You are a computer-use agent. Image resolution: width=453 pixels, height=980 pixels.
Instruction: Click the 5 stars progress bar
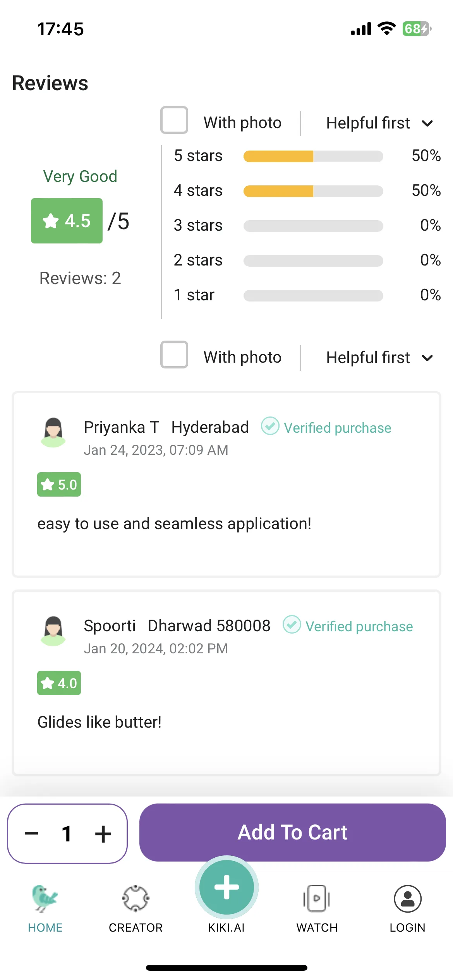(x=313, y=156)
